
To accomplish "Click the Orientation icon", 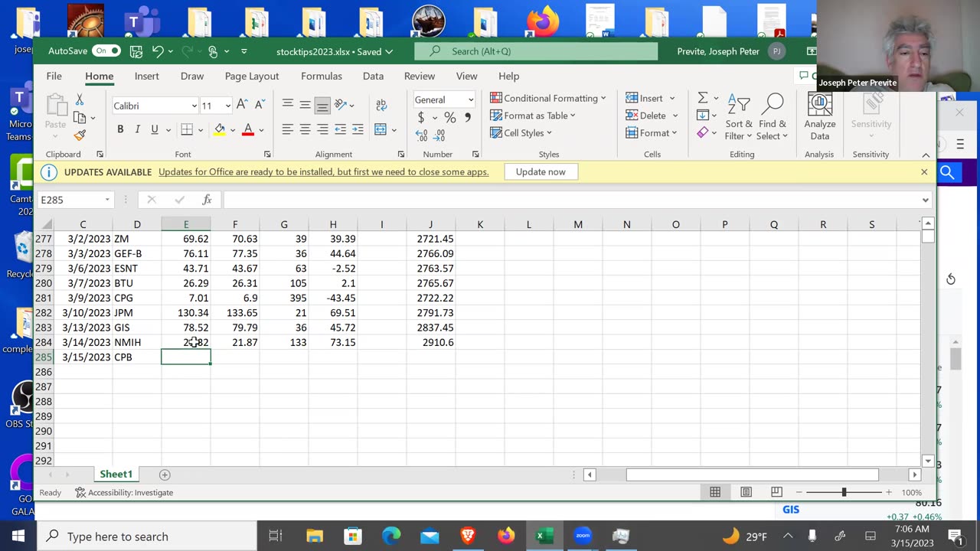I will point(341,105).
